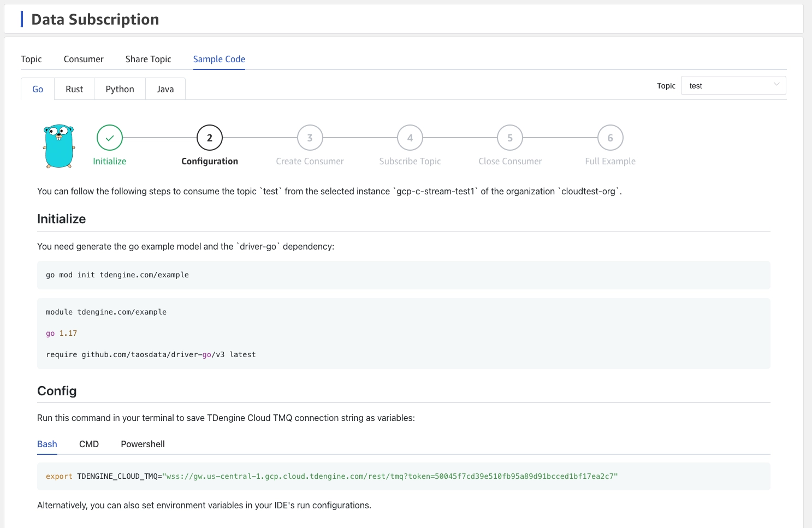Click the 'go 1.17' code line
This screenshot has height=528, width=812.
[x=61, y=333]
